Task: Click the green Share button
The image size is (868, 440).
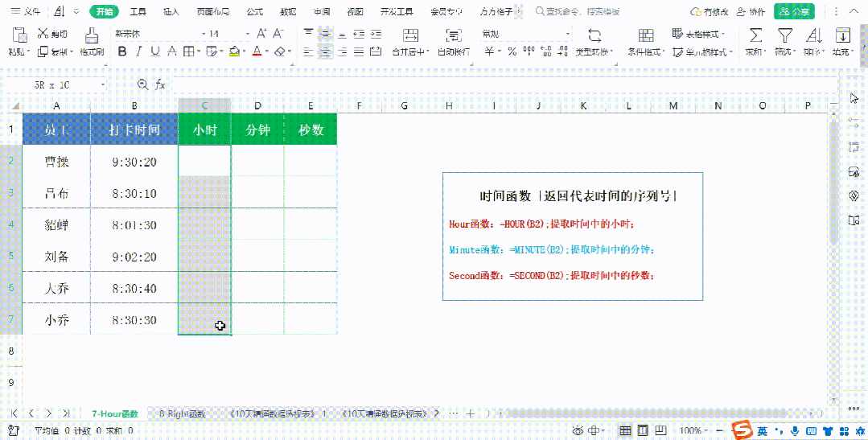Action: [794, 11]
